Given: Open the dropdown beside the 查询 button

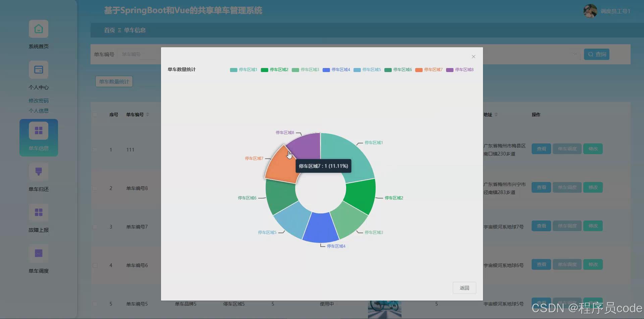Looking at the screenshot, I should 574,54.
